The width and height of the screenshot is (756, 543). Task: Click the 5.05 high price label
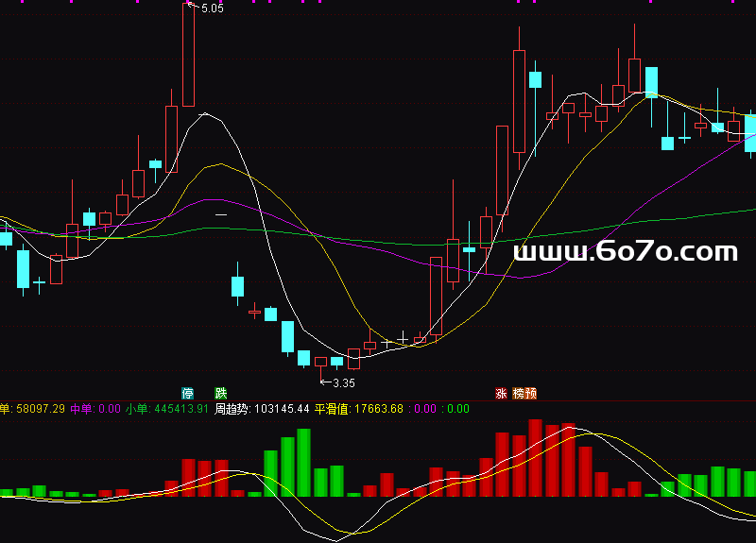click(x=212, y=8)
